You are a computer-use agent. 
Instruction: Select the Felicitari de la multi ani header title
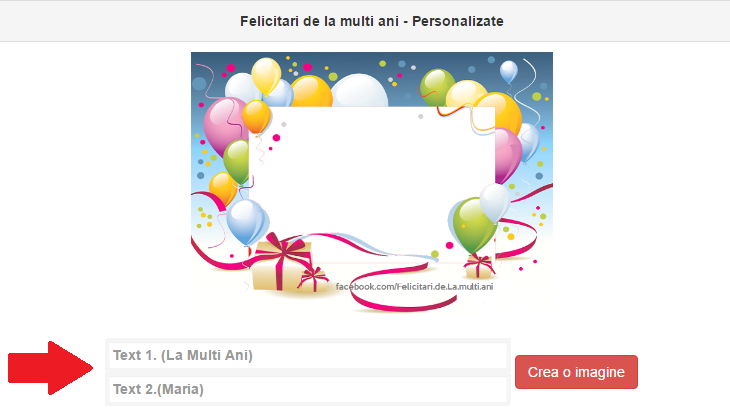(x=372, y=21)
